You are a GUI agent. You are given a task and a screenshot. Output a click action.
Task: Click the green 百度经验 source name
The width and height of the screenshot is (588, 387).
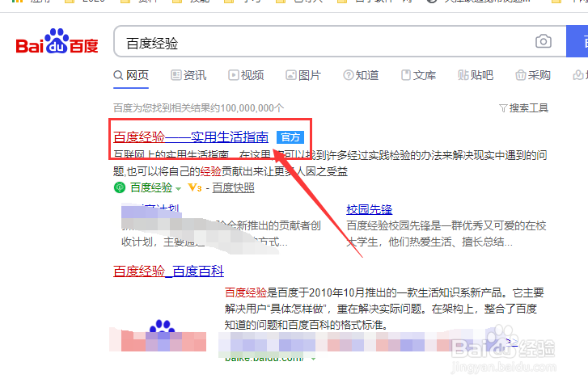click(151, 187)
